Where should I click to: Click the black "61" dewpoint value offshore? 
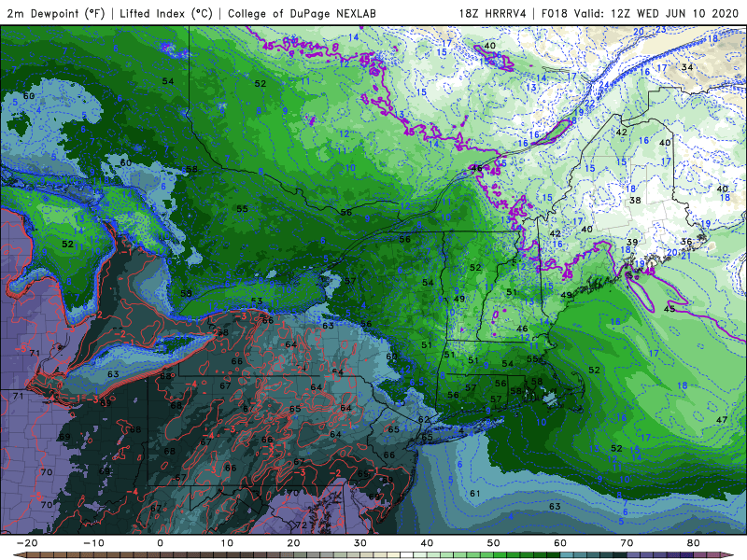tap(475, 494)
